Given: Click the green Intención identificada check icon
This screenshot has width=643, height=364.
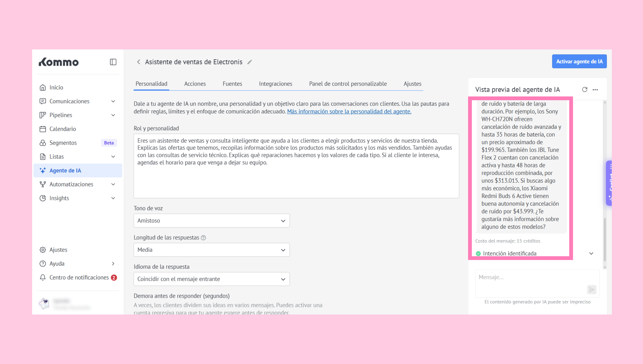Looking at the screenshot, I should pos(478,253).
